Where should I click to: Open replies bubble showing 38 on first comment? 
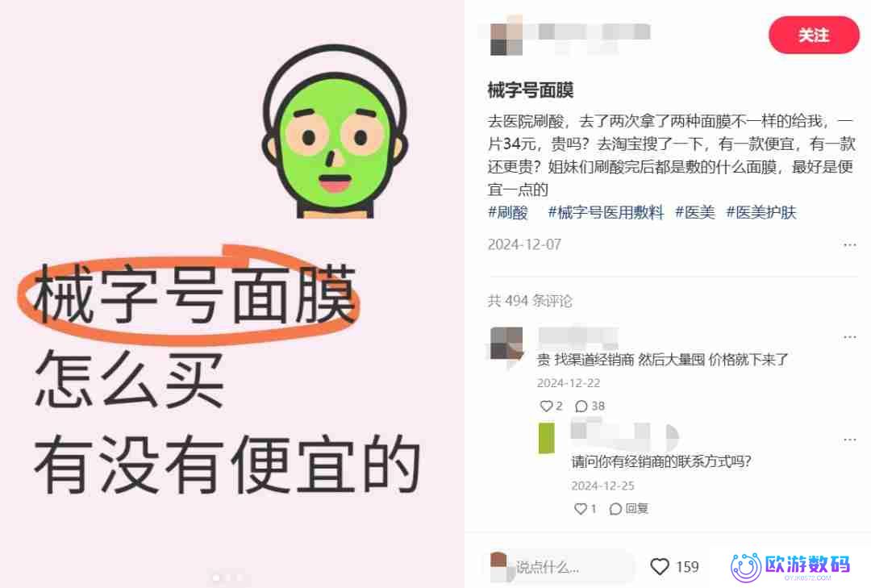click(x=581, y=407)
